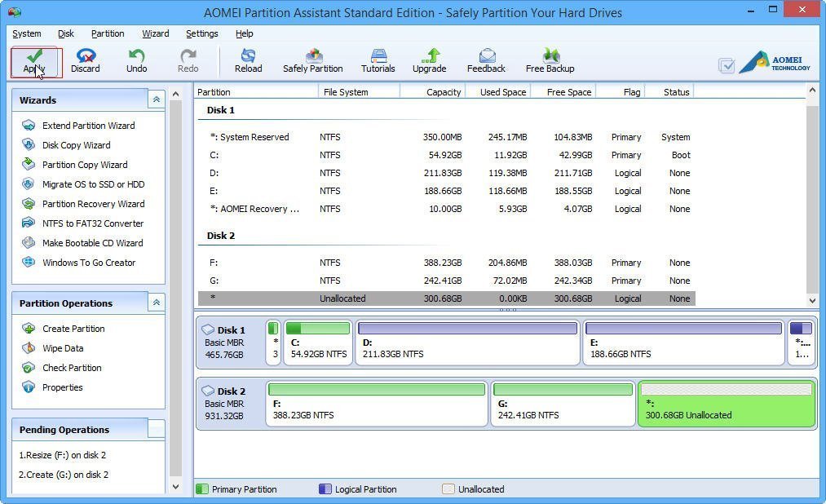Collapse the Wizards panel
Viewport: 826px width, 504px height.
157,99
